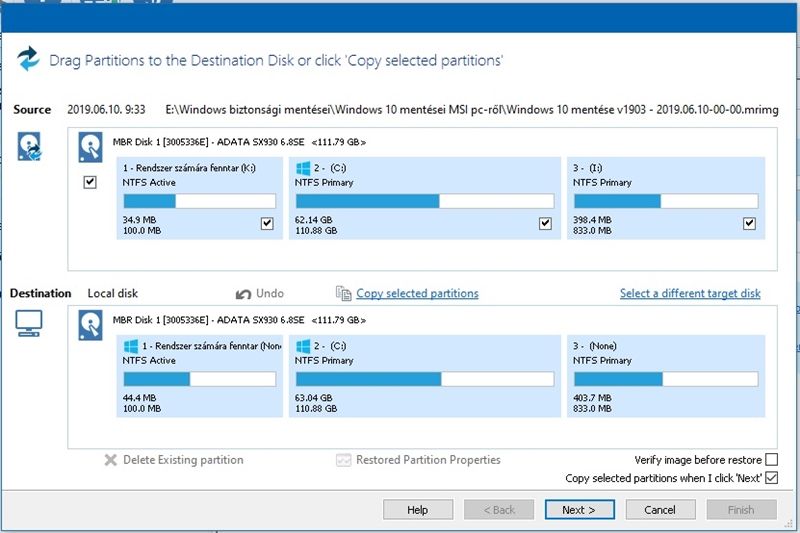Click Windows logo on source partition 2 (C:)
Viewport: 800px width, 533px height.
[x=302, y=167]
